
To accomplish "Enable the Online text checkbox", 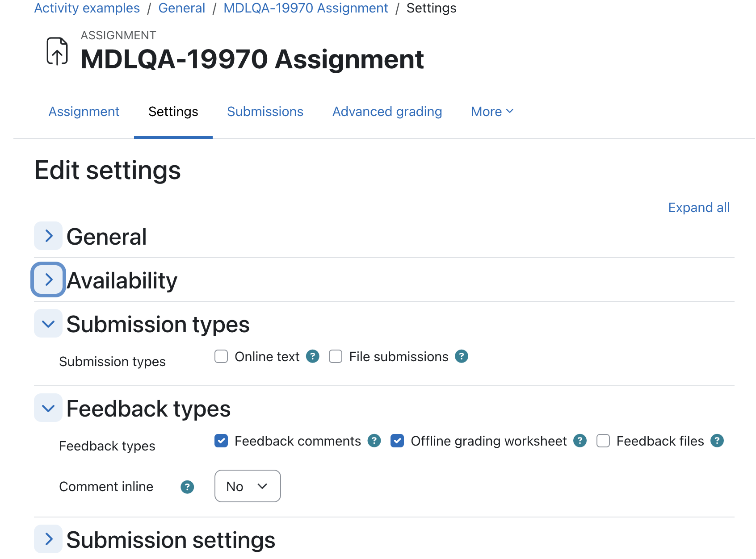I will [x=221, y=356].
